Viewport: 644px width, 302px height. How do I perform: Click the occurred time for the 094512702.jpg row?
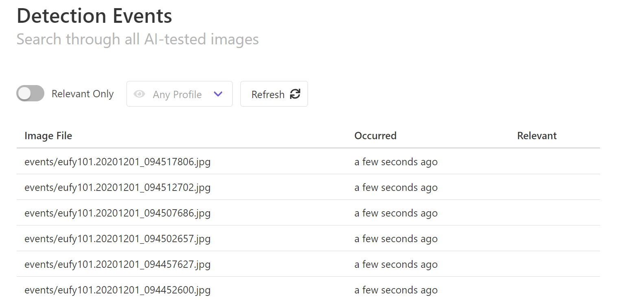tap(396, 188)
